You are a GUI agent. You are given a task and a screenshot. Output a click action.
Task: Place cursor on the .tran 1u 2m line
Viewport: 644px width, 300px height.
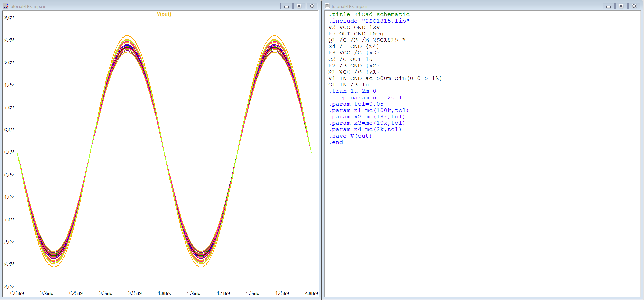(352, 91)
